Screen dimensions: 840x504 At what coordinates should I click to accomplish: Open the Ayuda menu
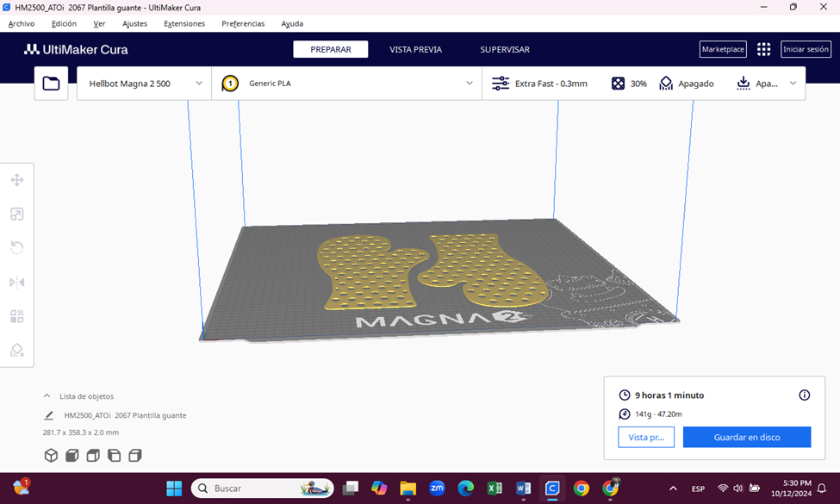[292, 23]
